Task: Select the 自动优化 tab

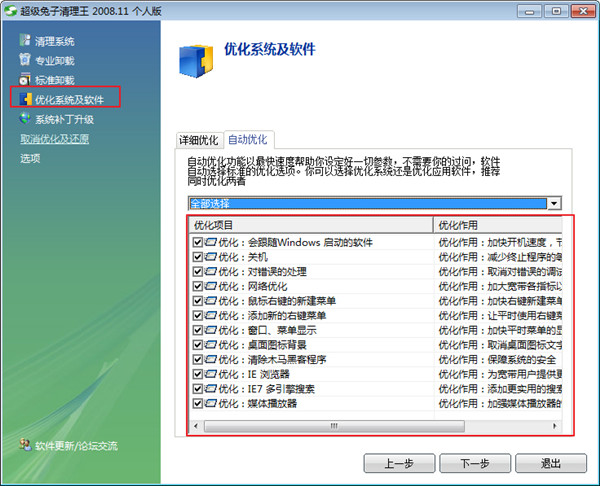Action: tap(246, 140)
